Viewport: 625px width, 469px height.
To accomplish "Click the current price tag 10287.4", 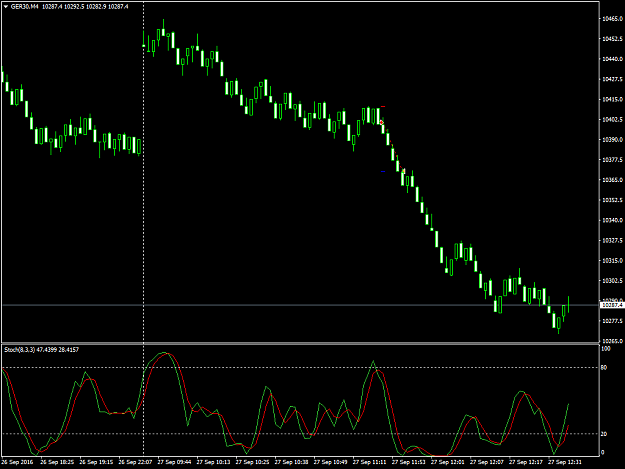I will tap(612, 305).
